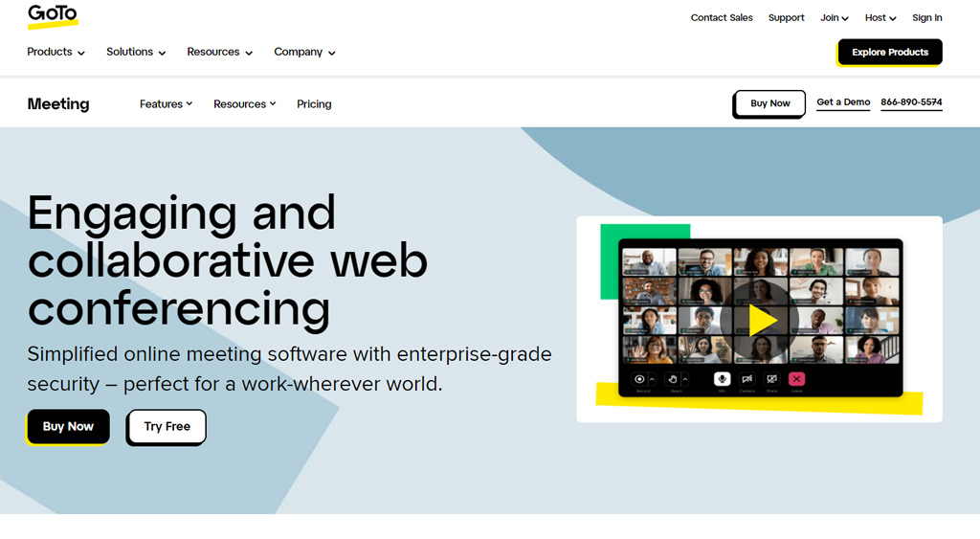Click the GoTo logo
The width and height of the screenshot is (980, 539).
tap(54, 16)
